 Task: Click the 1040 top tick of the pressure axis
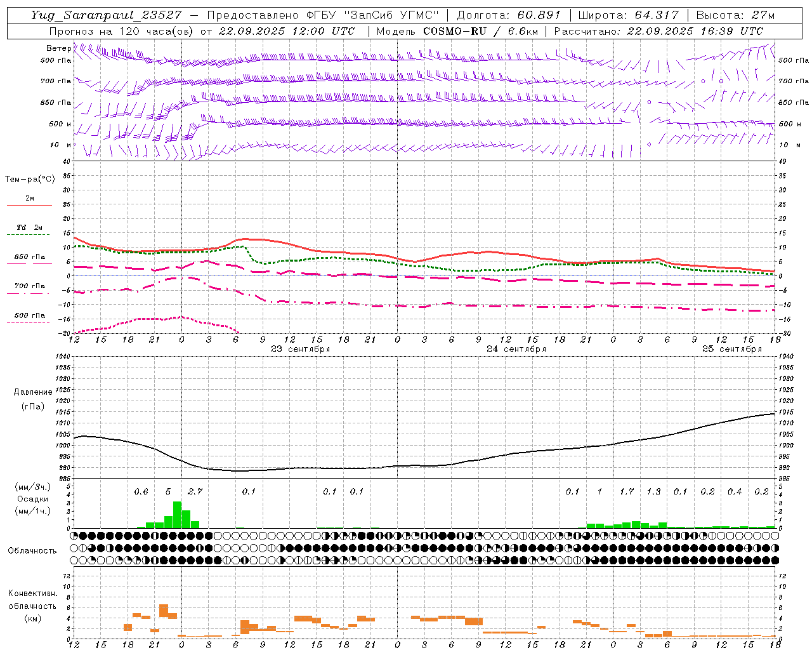[62, 357]
